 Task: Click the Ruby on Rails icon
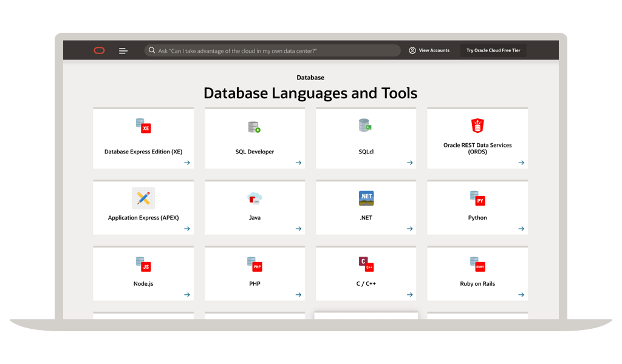(477, 264)
